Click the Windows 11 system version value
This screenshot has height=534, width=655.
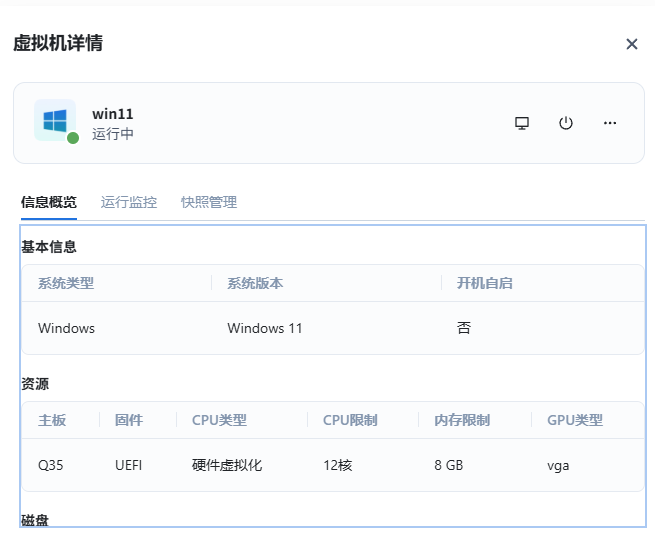[x=265, y=328]
